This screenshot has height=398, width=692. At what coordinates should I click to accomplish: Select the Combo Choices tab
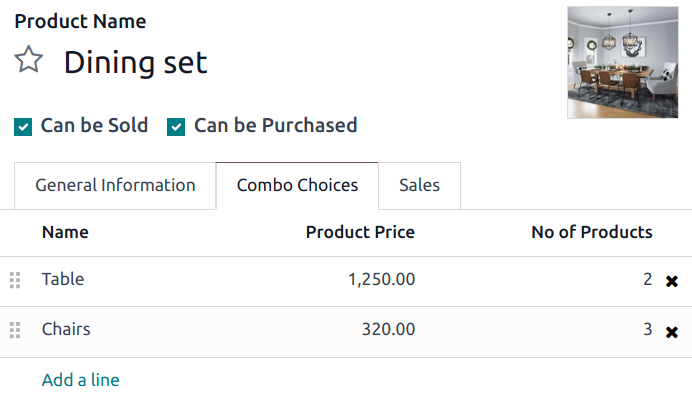pyautogui.click(x=297, y=186)
